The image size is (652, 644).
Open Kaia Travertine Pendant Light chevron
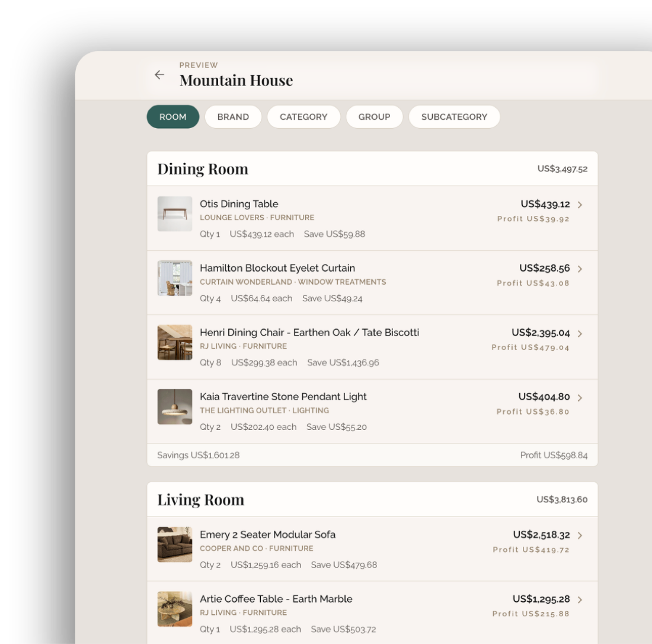580,398
